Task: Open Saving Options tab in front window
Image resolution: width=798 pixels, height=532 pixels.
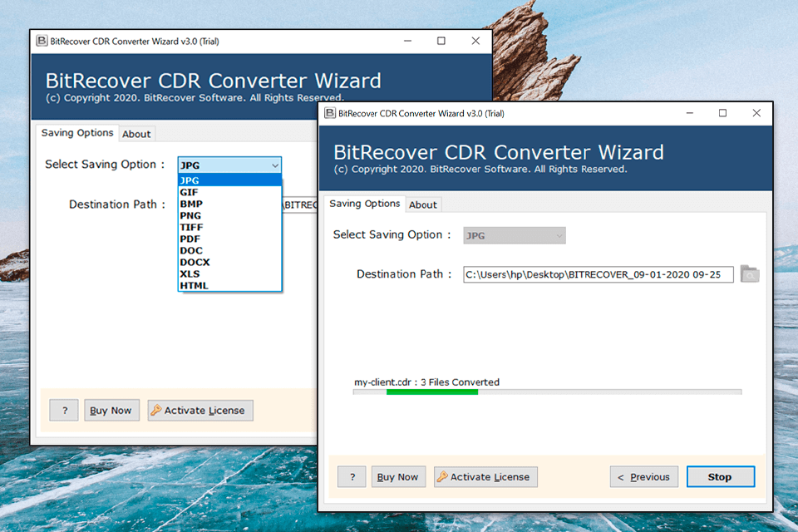Action: coord(364,204)
